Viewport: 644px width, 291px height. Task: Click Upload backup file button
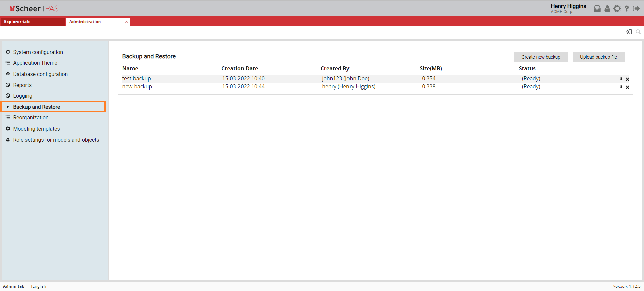[598, 57]
